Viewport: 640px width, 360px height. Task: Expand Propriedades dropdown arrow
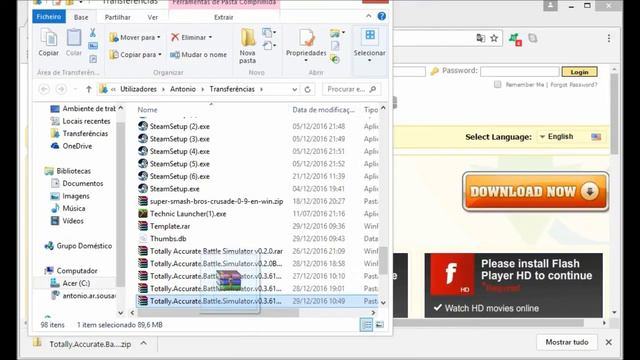point(306,60)
